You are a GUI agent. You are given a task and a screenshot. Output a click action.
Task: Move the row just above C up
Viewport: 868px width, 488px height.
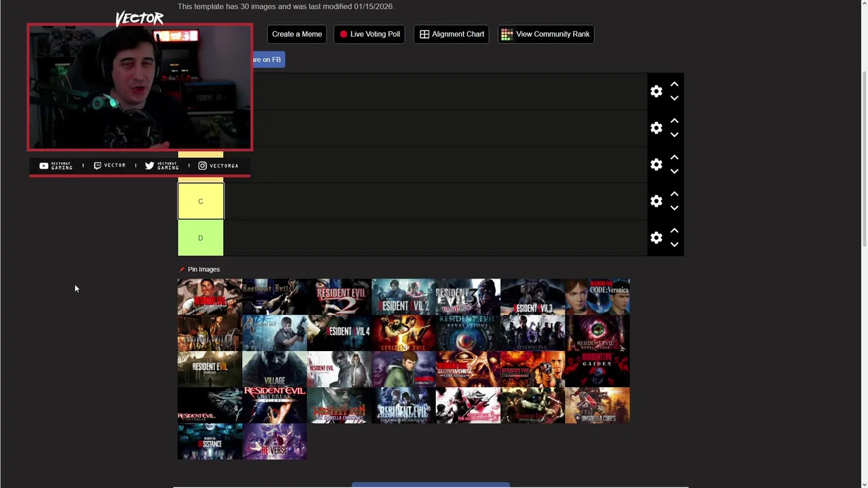tap(674, 157)
